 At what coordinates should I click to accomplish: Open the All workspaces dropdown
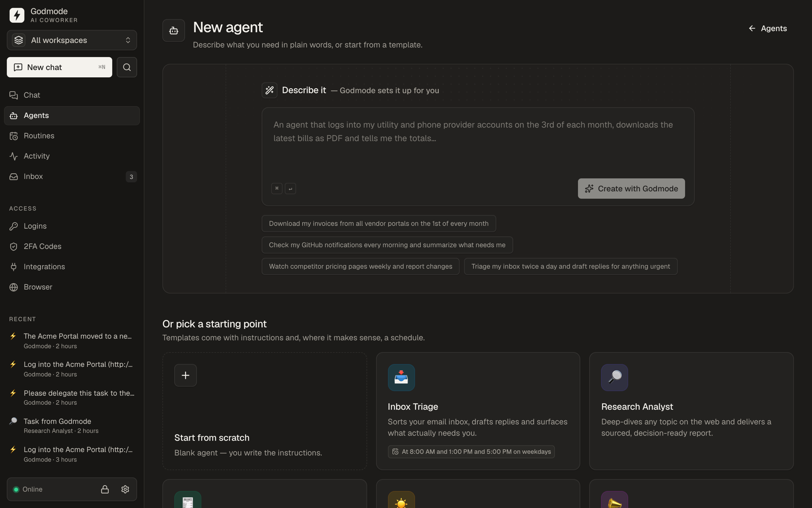[72, 40]
